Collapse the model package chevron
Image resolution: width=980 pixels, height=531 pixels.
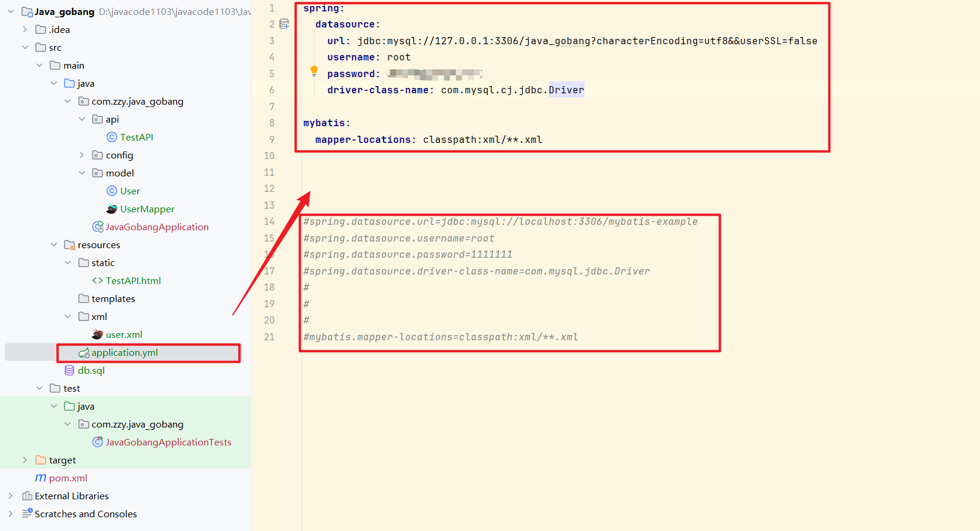click(82, 173)
